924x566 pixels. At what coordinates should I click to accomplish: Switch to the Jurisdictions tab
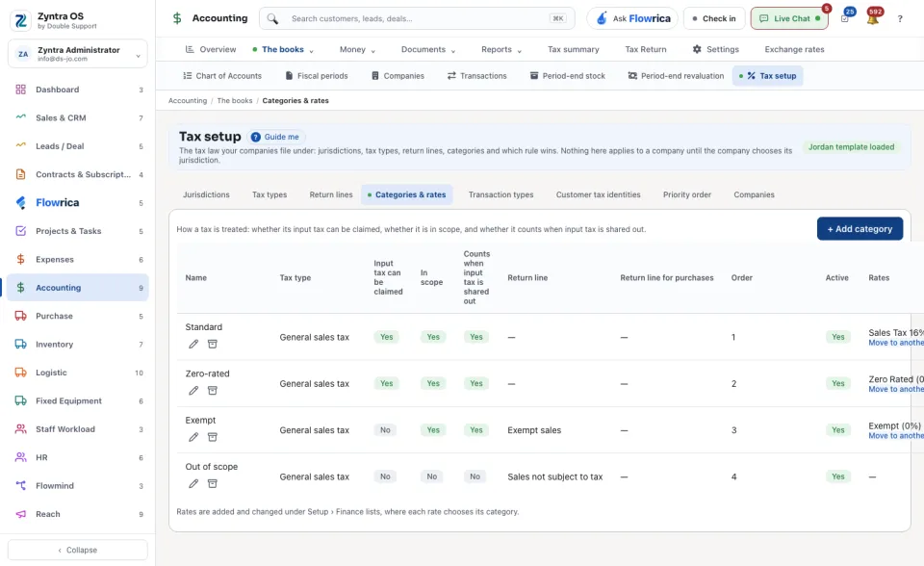(206, 194)
